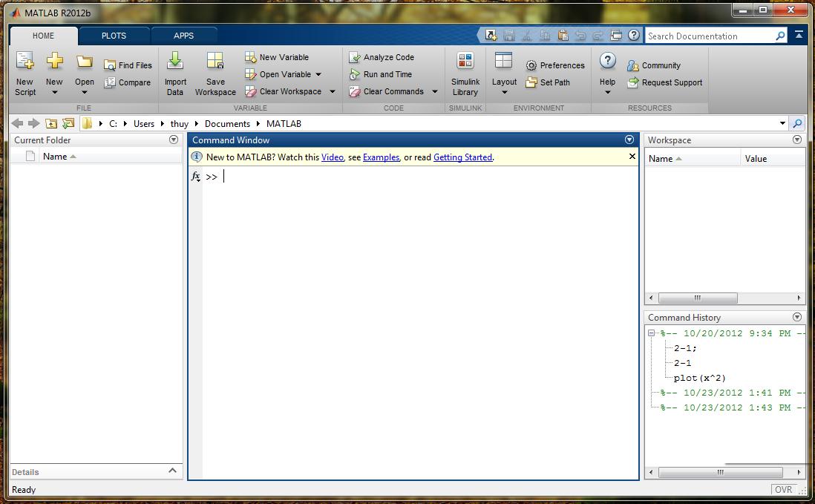Screen dimensions: 815x504
Task: Click the Help question mark icon
Action: tap(607, 62)
